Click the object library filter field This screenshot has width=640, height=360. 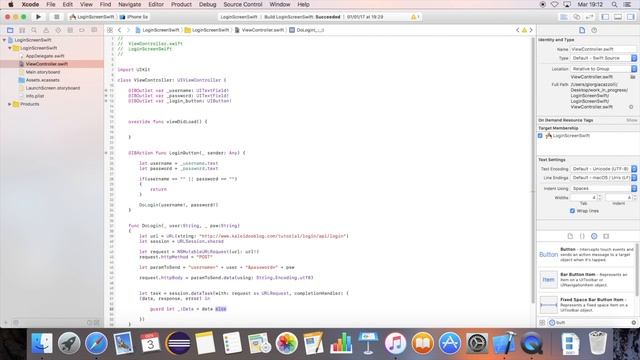pos(591,322)
